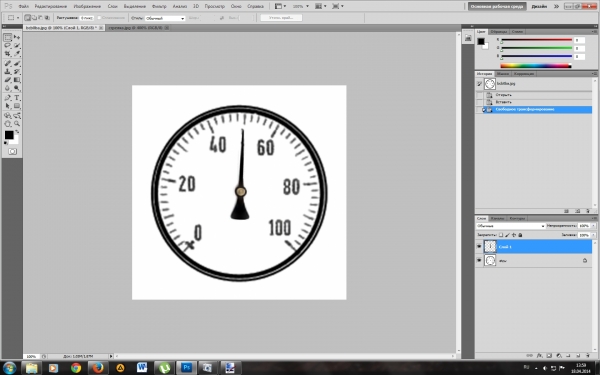Image resolution: width=600 pixels, height=375 pixels.
Task: Select the Quick Selection tool
Action: [x=17, y=46]
